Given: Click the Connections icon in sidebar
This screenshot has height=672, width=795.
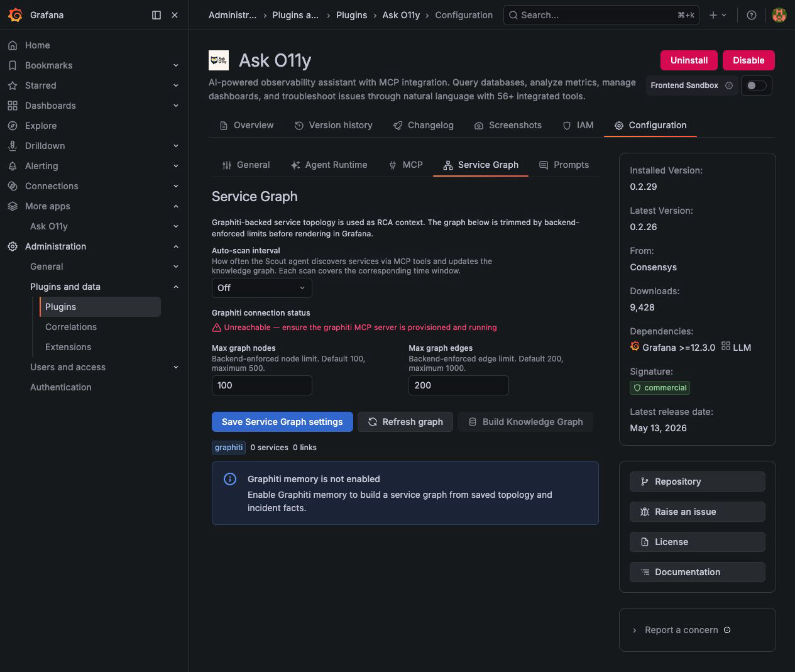Looking at the screenshot, I should [x=13, y=186].
